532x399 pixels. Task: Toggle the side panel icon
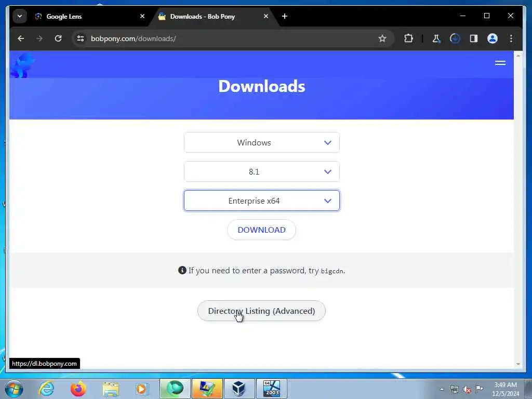point(474,38)
